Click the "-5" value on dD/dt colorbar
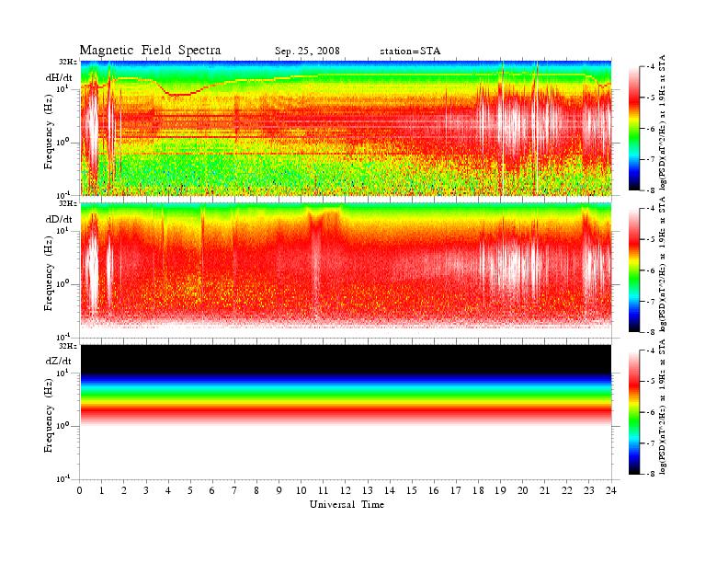 (x=650, y=239)
